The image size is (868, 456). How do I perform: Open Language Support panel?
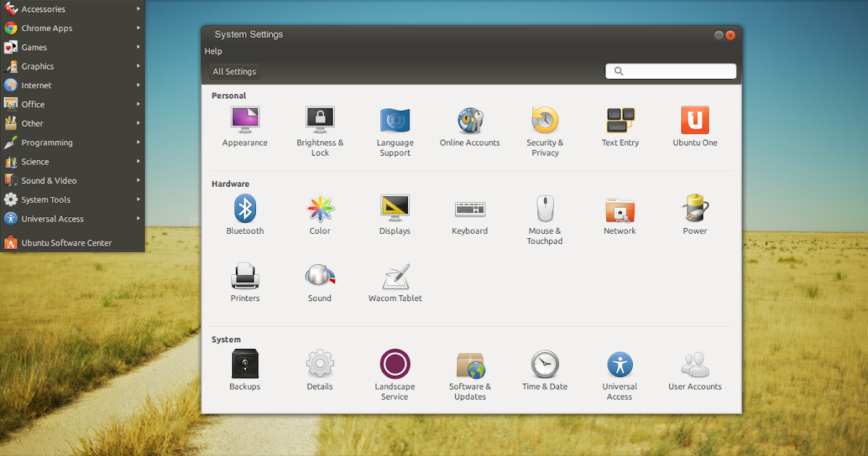(x=395, y=132)
